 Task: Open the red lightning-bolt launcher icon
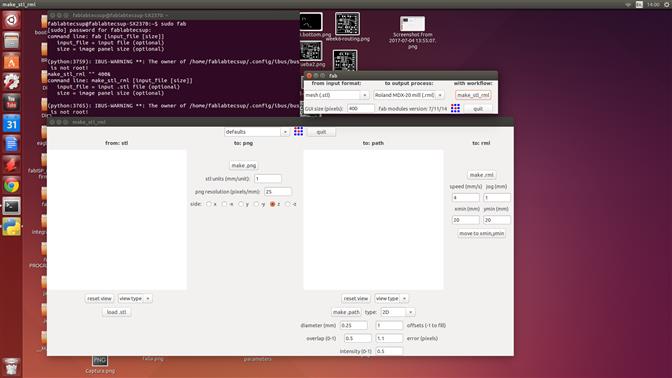pos(12,165)
